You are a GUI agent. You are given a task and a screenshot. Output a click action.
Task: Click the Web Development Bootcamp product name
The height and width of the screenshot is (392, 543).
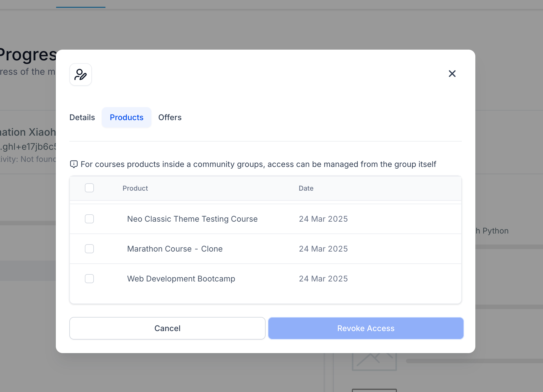pos(181,279)
